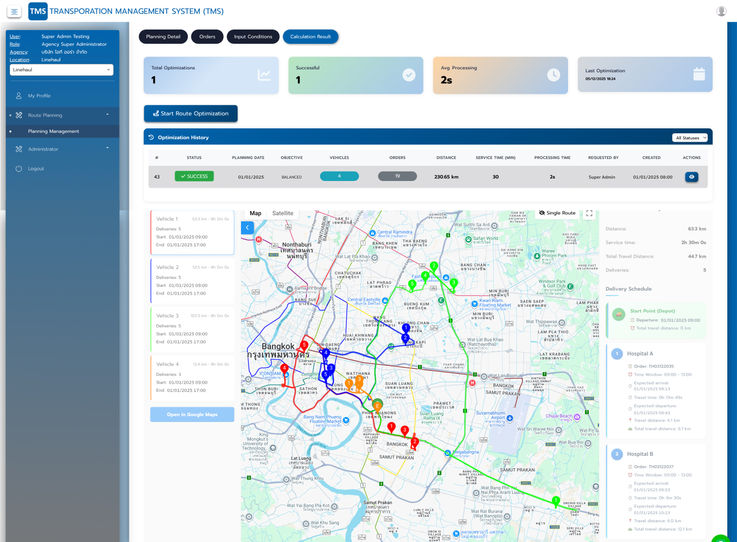Click the My Profile person icon

[19, 95]
